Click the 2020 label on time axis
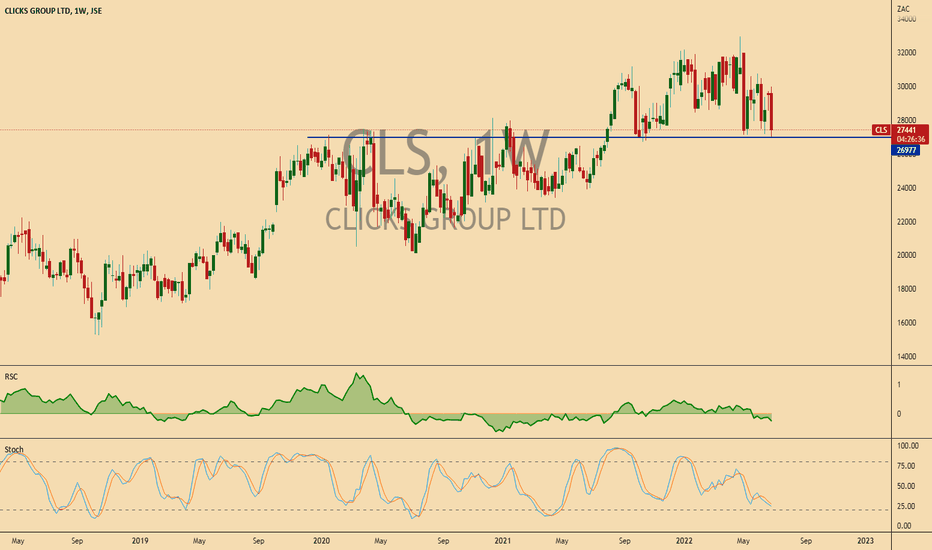Image resolution: width=932 pixels, height=550 pixels. point(321,541)
